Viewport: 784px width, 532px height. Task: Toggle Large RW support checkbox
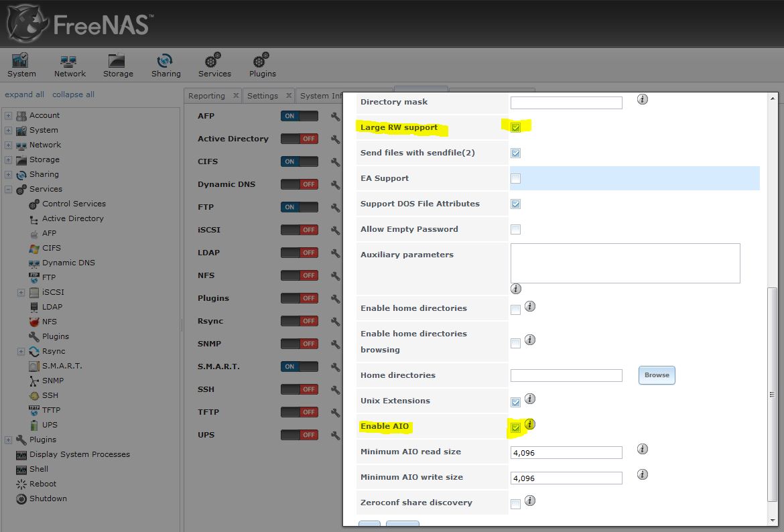coord(515,127)
